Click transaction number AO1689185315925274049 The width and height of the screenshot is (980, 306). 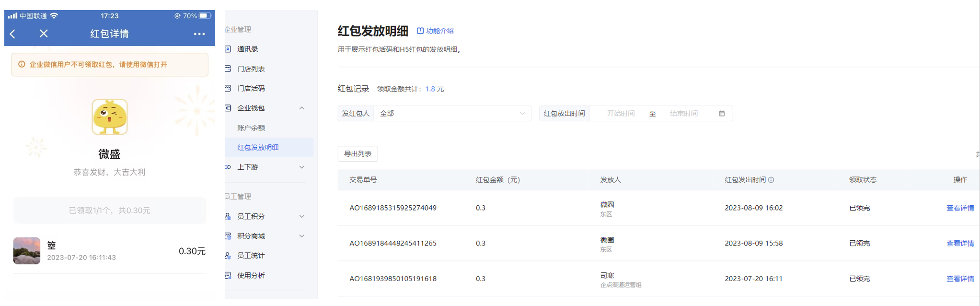(393, 208)
